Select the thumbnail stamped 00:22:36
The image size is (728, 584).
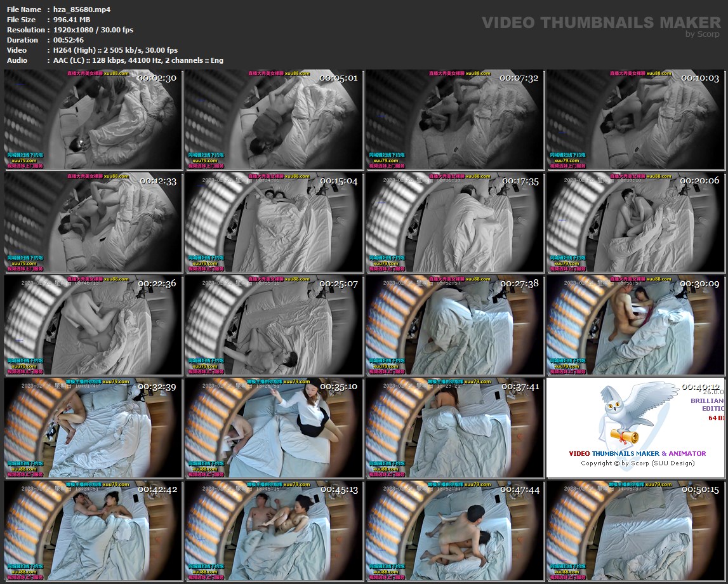(x=93, y=326)
